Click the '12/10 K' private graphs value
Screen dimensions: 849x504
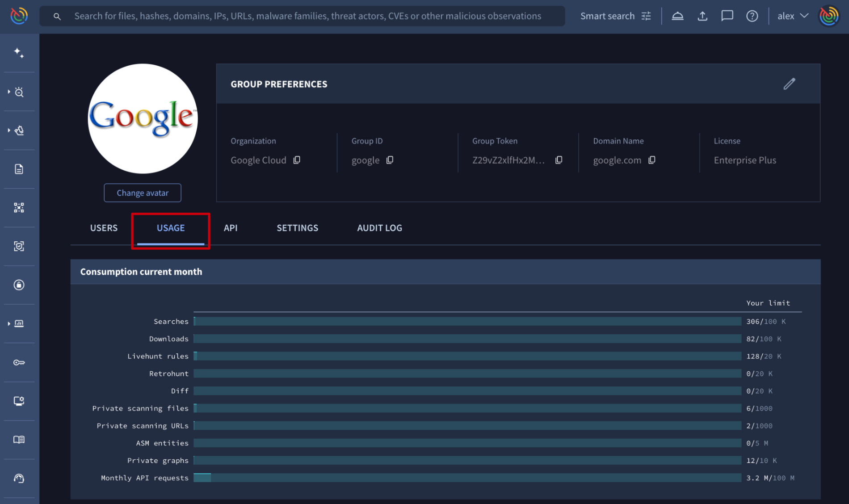pos(761,460)
